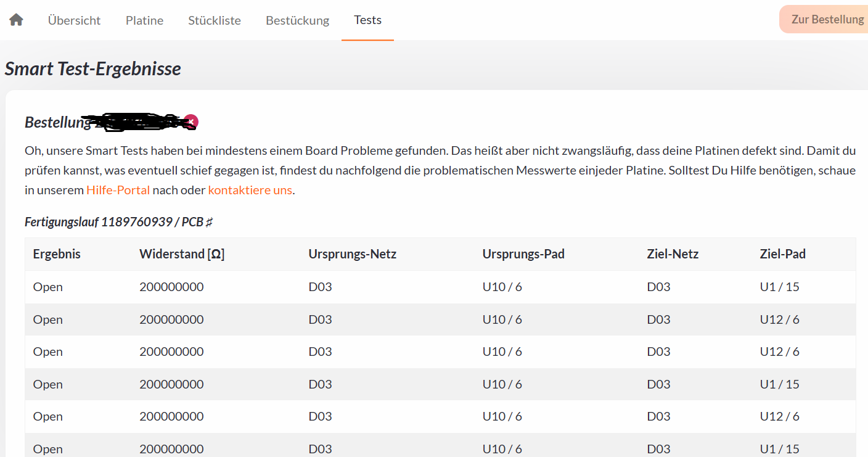Click the red failed-status icon beside Bestellung
Viewport: 868px width, 457px height.
[x=191, y=121]
